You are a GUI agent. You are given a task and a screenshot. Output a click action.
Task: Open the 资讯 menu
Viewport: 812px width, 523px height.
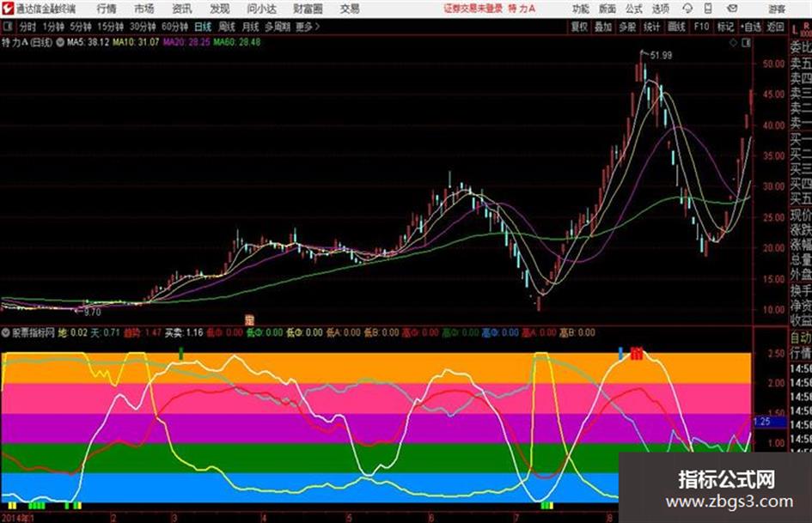click(182, 9)
